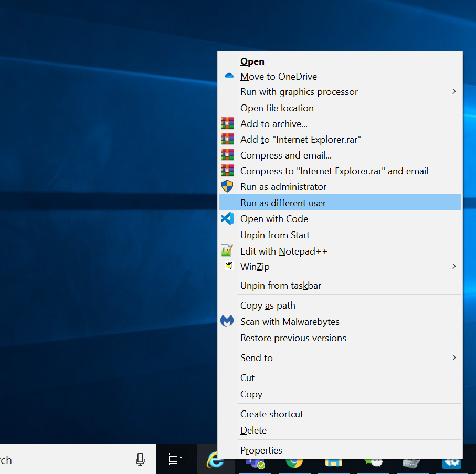Choose Compress to "Internet Explorer.rar" and email
The width and height of the screenshot is (476, 474).
(x=334, y=171)
